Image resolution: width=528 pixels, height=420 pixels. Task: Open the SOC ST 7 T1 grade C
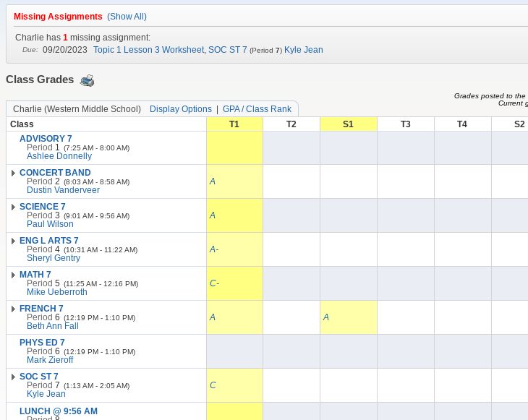pos(213,385)
